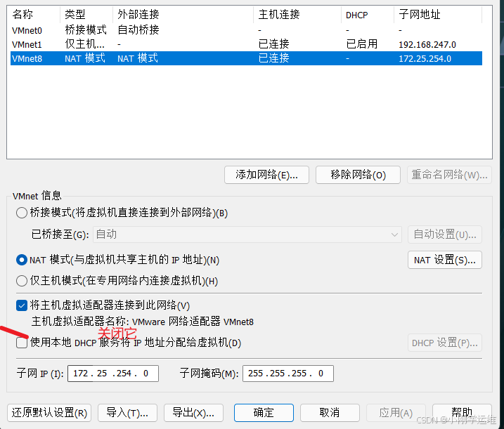504x429 pixels.
Task: Click 添加网络(E)... button
Action: click(x=266, y=175)
